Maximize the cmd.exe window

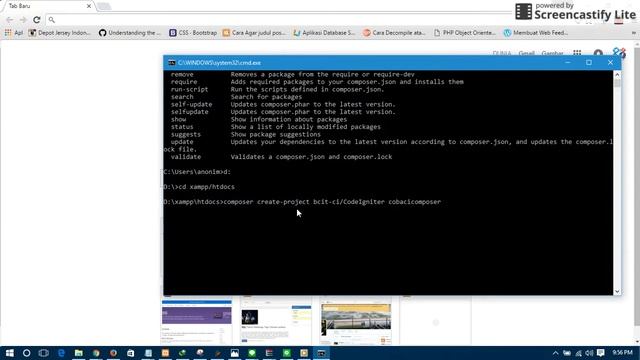[x=589, y=62]
